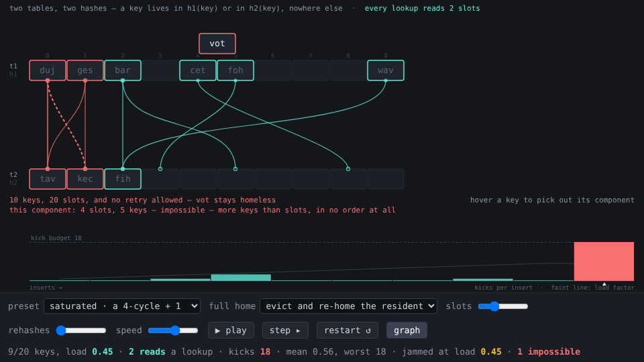Toggle the graph button

(407, 330)
